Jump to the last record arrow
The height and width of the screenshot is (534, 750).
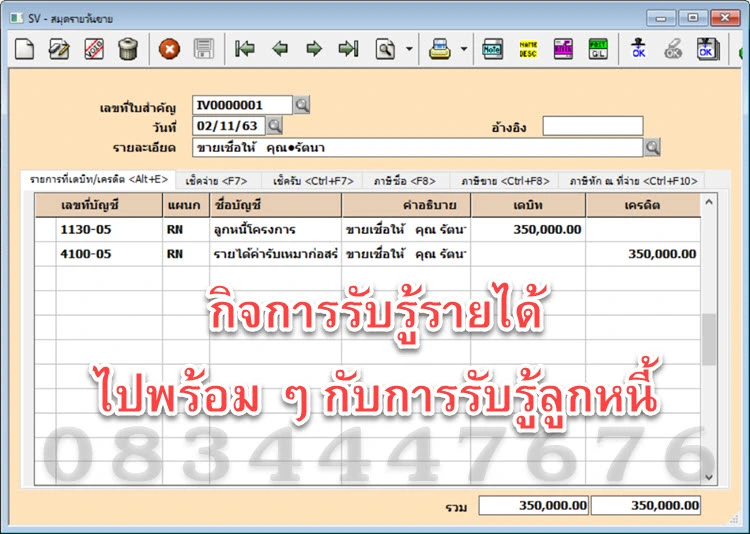[348, 49]
